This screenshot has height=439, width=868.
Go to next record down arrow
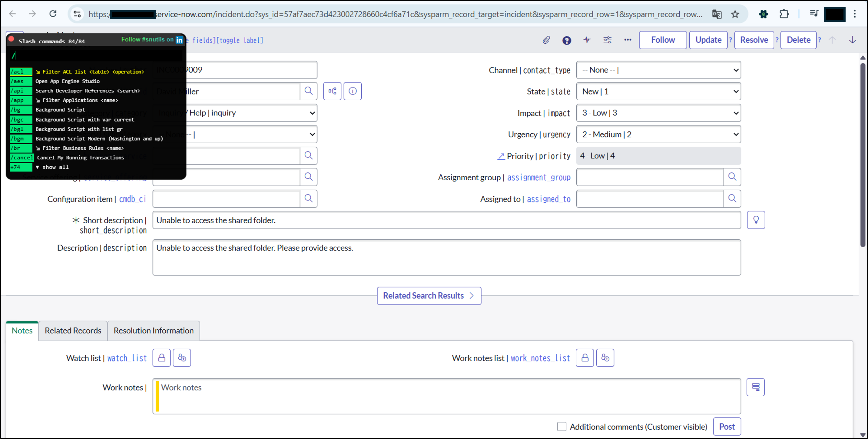pyautogui.click(x=853, y=40)
